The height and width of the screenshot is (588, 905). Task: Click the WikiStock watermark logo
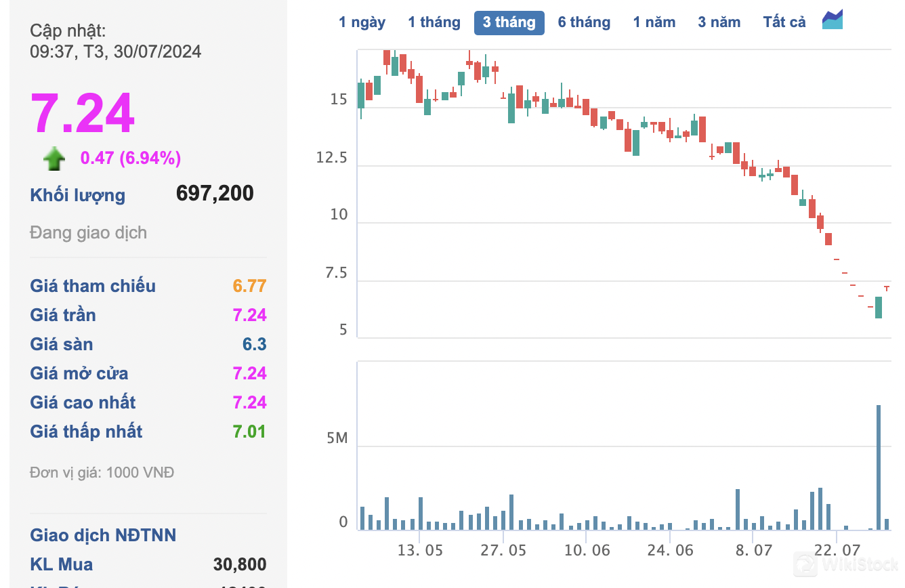pos(845,565)
